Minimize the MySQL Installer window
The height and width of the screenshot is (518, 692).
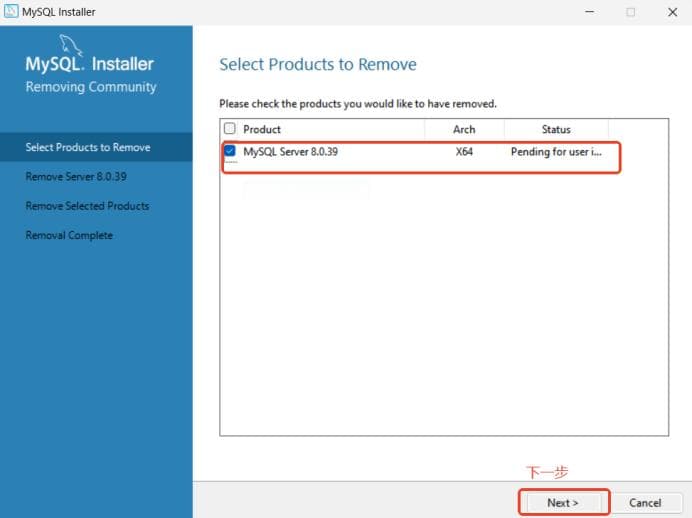(590, 12)
